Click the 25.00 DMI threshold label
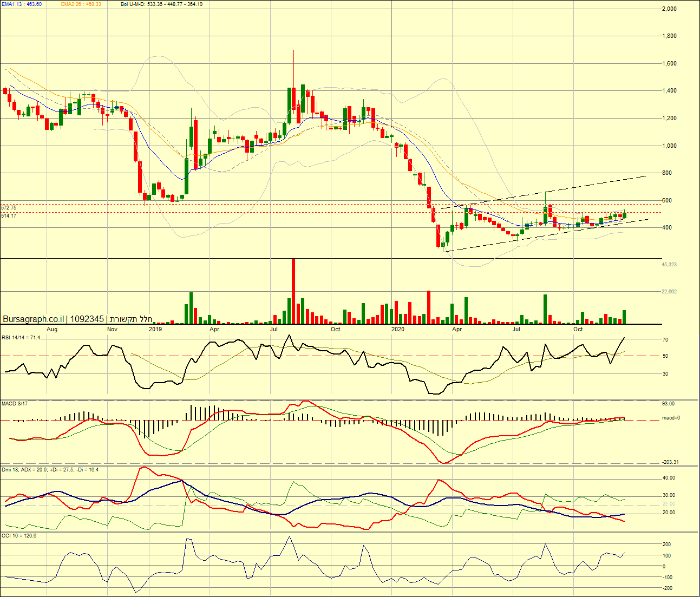 [x=669, y=504]
